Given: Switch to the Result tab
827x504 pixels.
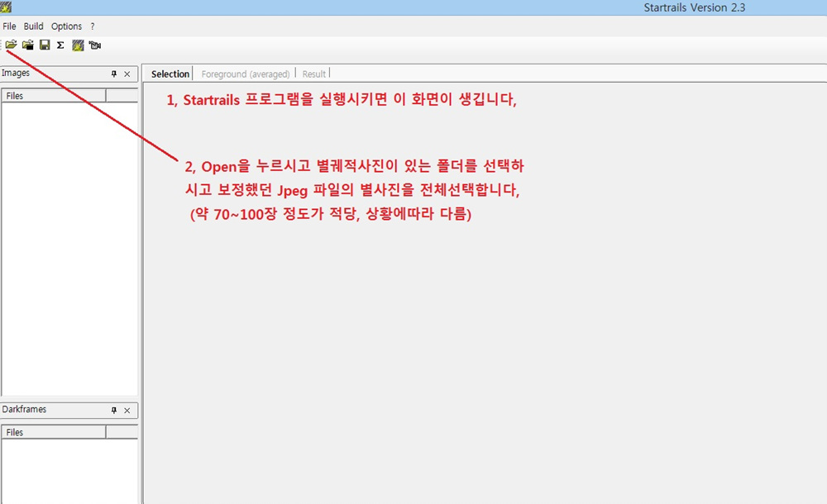Looking at the screenshot, I should click(314, 74).
